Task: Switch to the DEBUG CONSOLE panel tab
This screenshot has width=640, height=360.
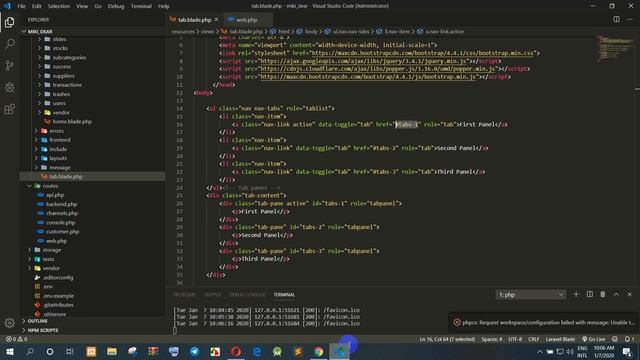Action: [247, 294]
